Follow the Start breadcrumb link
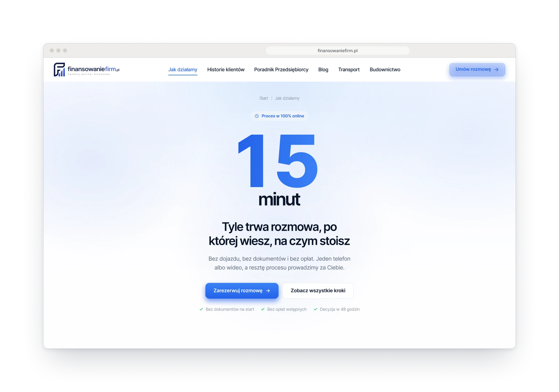559x392 pixels. pos(264,98)
